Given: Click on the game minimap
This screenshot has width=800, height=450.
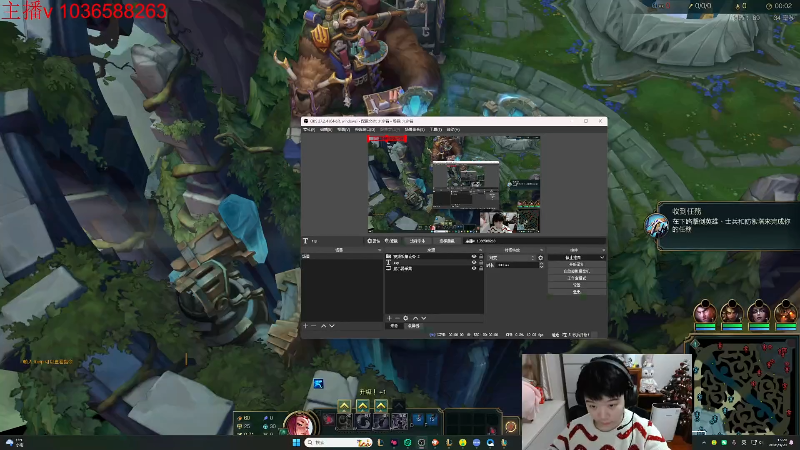Looking at the screenshot, I should click(745, 388).
